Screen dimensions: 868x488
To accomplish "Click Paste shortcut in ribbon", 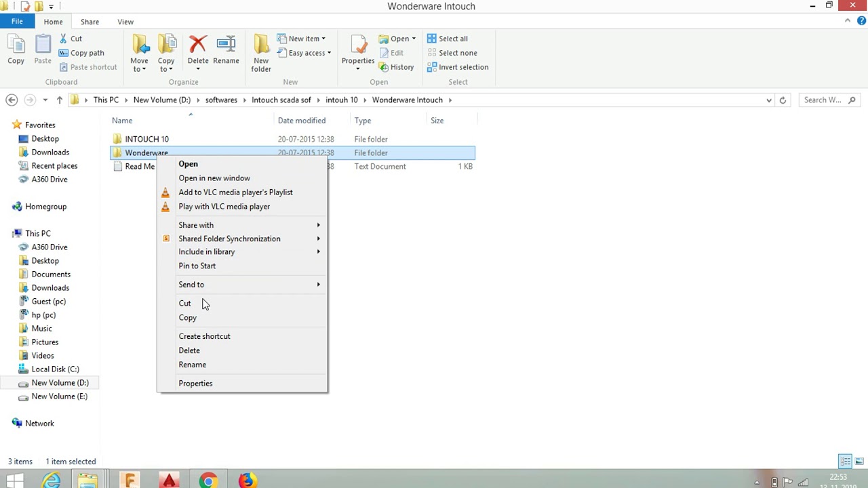I will 88,67.
